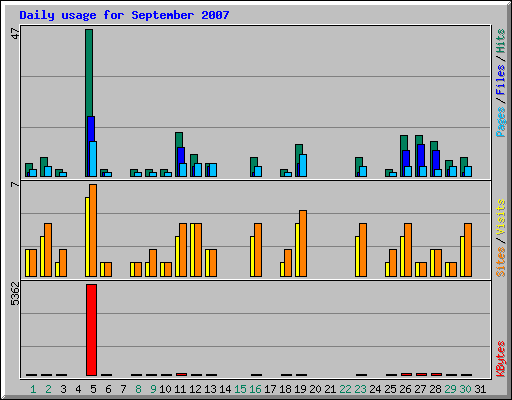Click day label "6" on the x-axis
Viewport: 512px width, 400px height.
coord(108,389)
